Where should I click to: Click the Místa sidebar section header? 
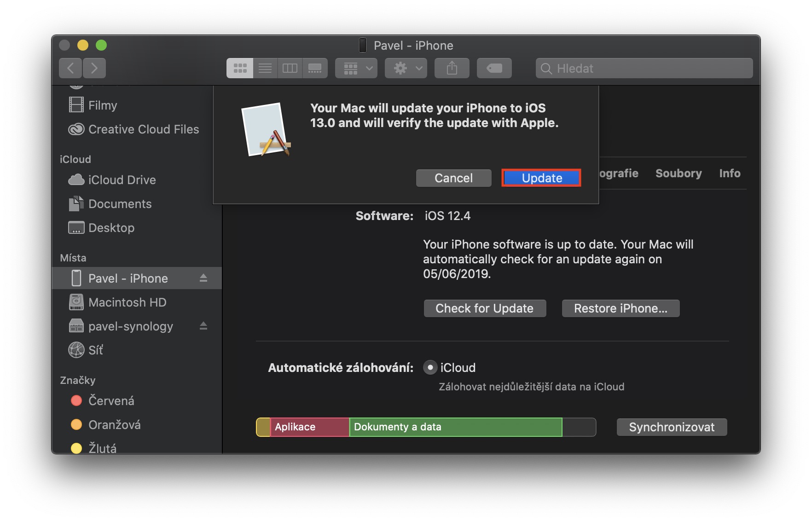click(73, 258)
